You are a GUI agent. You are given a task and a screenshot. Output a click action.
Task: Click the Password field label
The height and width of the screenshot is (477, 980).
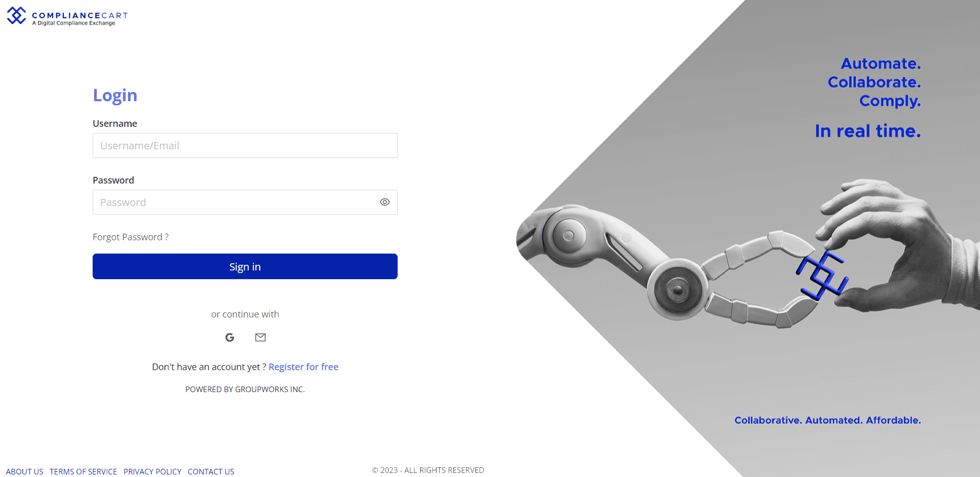pos(113,180)
